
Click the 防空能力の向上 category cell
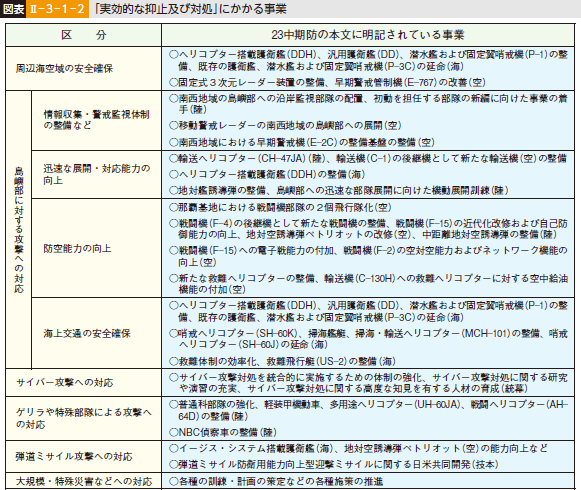point(77,248)
